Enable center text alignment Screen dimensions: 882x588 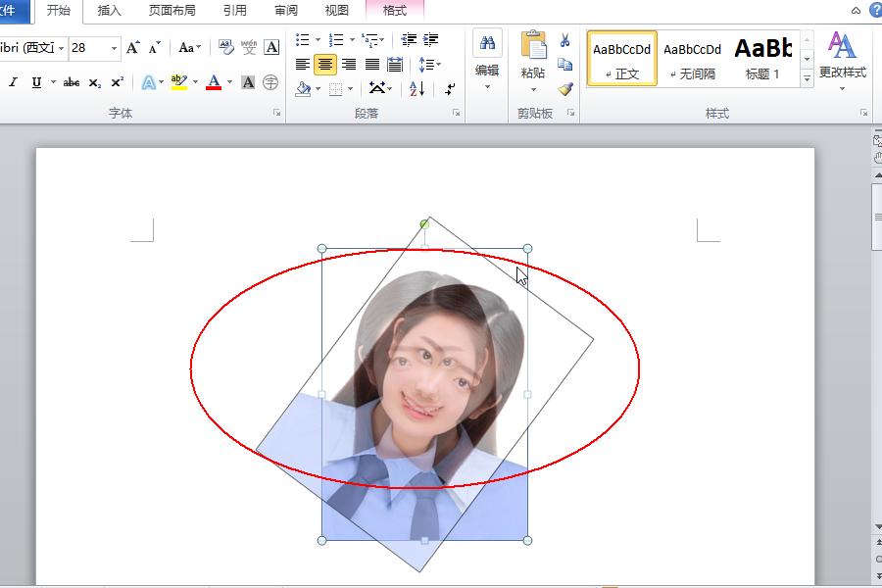325,65
